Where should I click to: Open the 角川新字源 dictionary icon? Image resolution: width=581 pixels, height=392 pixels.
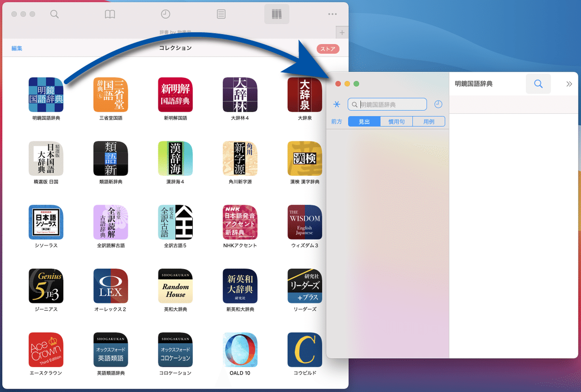pos(240,158)
